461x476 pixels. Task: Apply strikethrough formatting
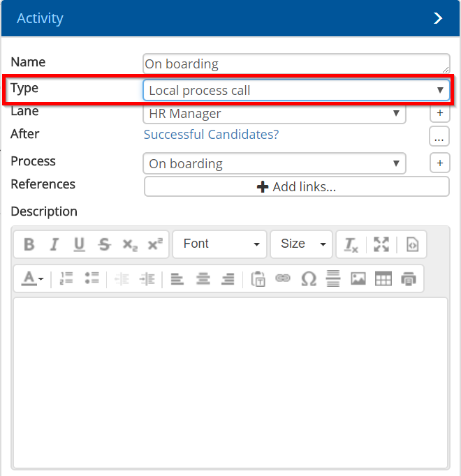pos(104,244)
